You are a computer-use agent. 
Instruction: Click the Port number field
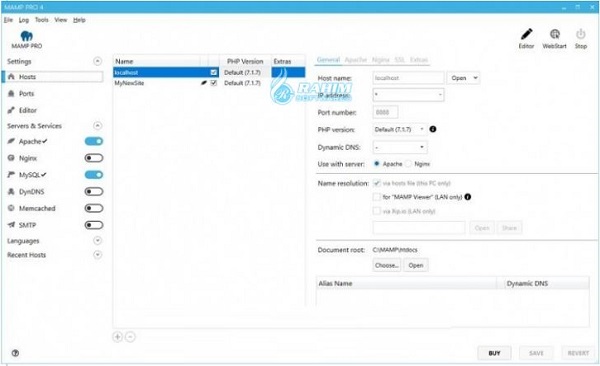[x=385, y=112]
